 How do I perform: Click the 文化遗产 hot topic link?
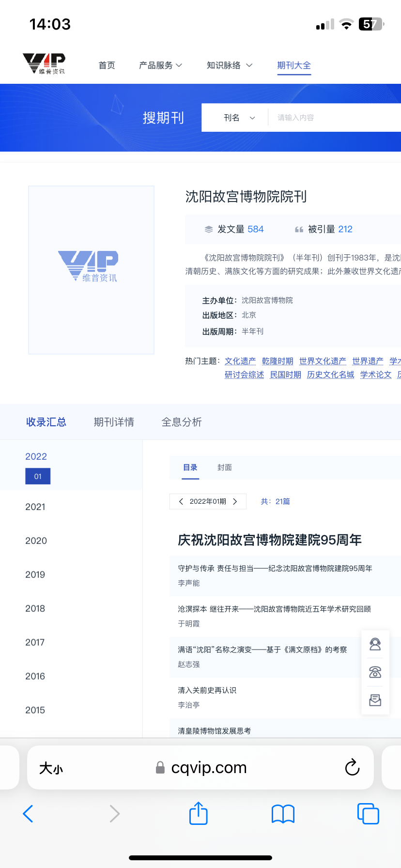[240, 361]
